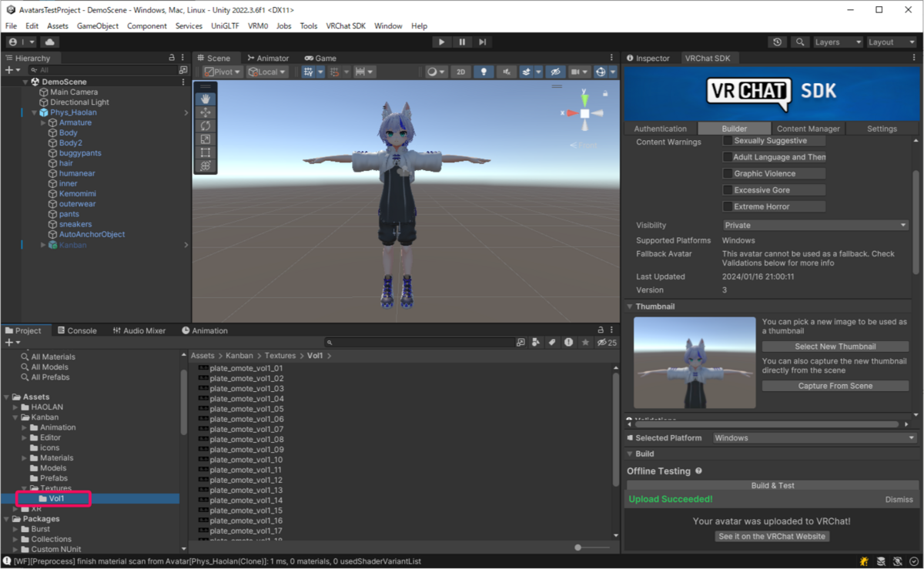The width and height of the screenshot is (924, 569).
Task: Toggle Gizmos visibility icon
Action: point(601,72)
